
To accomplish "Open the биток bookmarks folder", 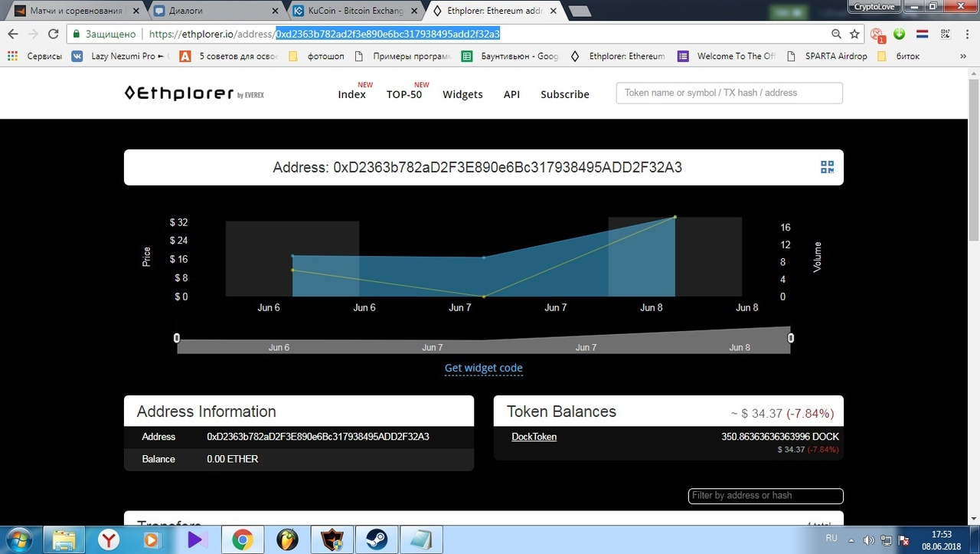I will pyautogui.click(x=898, y=56).
